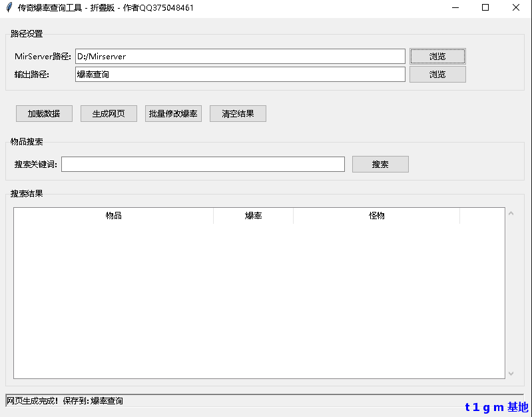532x417 pixels.
Task: Click the MirServer路径 input field
Action: (240, 57)
